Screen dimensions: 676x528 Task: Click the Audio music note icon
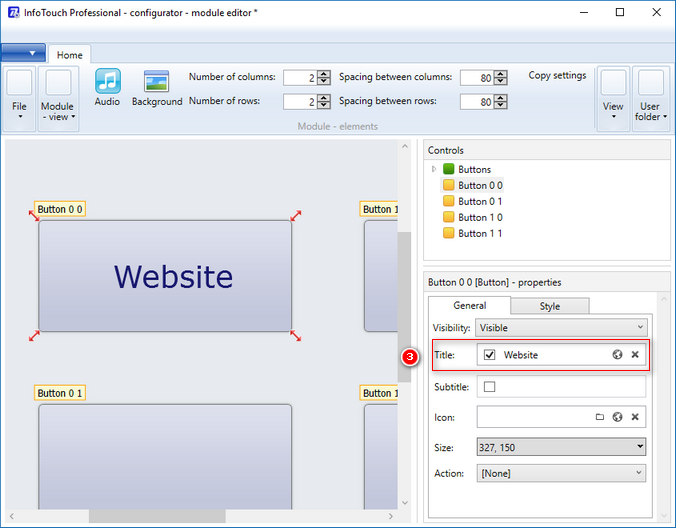(107, 82)
